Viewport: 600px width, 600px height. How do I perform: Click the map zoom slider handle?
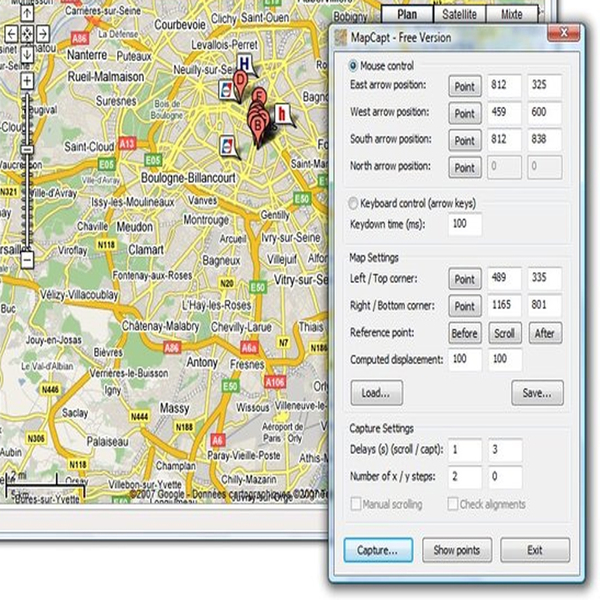pyautogui.click(x=27, y=149)
